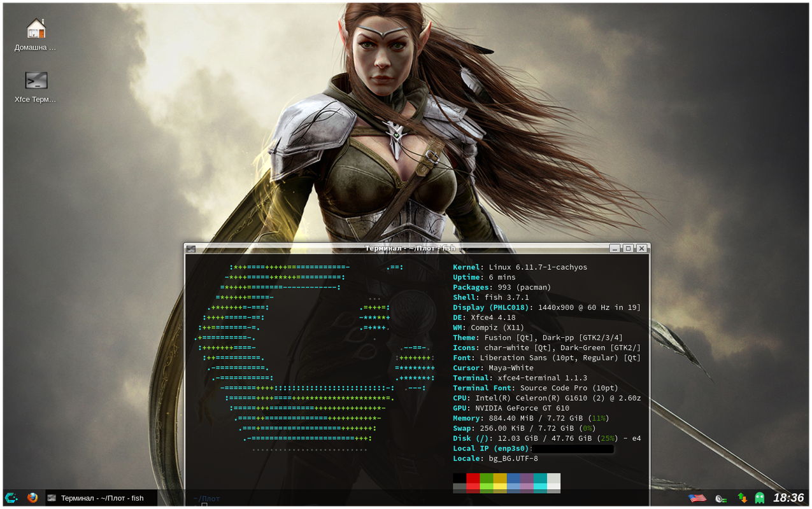Image resolution: width=812 pixels, height=509 pixels.
Task: Open the network transfer arrows tray icon
Action: click(x=742, y=498)
